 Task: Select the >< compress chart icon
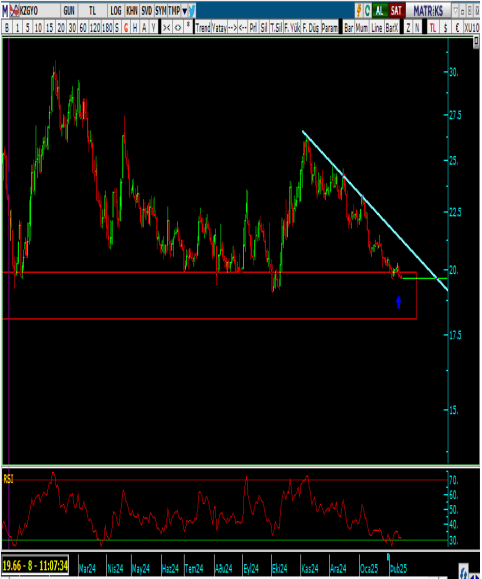tap(167, 27)
